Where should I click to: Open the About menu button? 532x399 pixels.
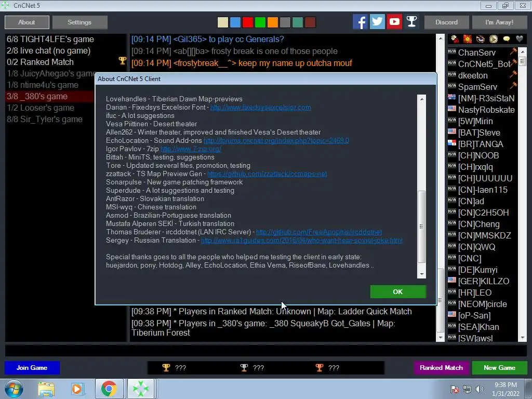coord(27,22)
